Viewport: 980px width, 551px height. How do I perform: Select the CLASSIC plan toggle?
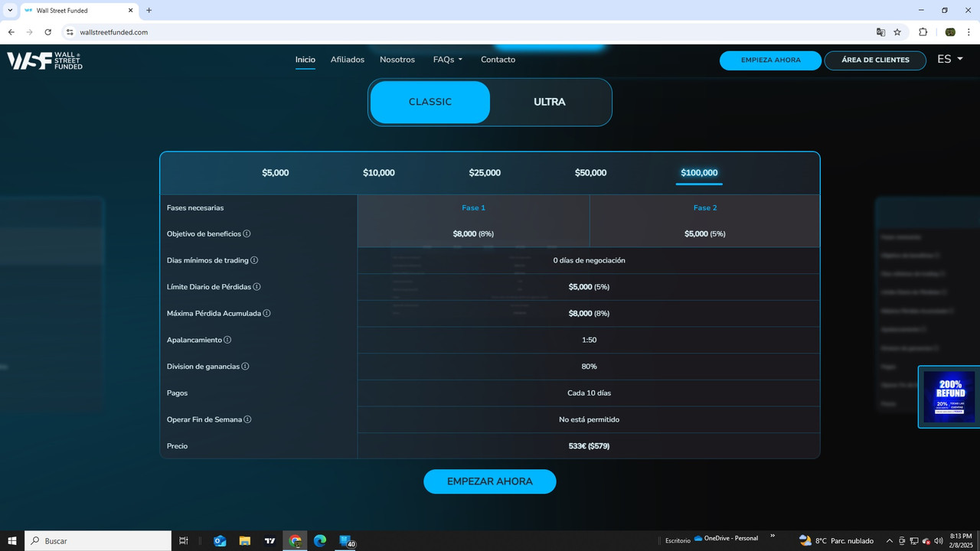coord(430,102)
